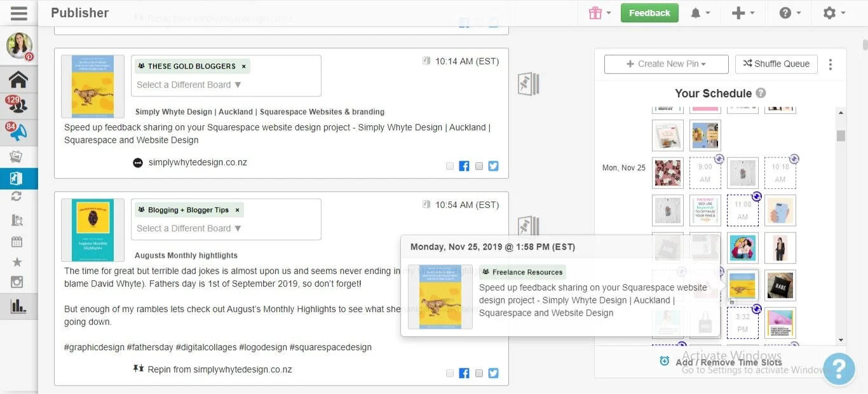868x394 pixels.
Task: Open the plus add-new dropdown
Action: pyautogui.click(x=743, y=13)
